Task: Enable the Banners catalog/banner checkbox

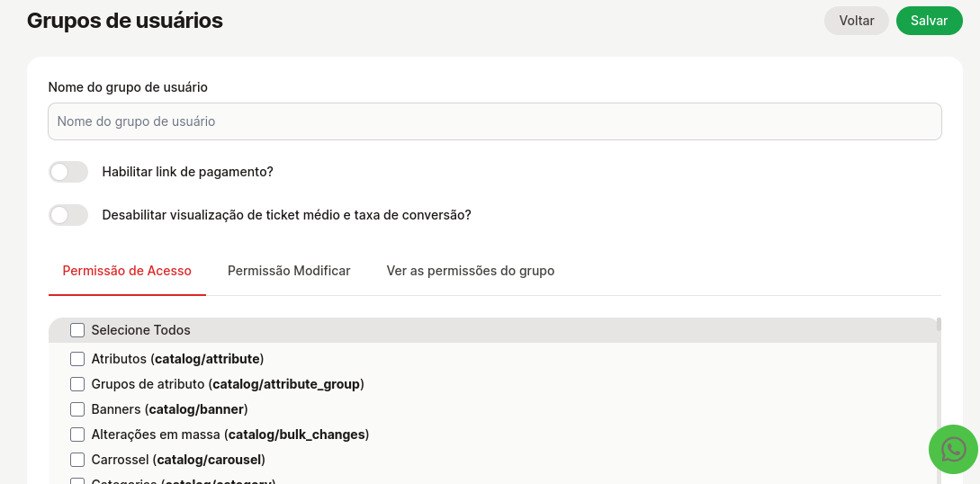Action: pyautogui.click(x=76, y=409)
